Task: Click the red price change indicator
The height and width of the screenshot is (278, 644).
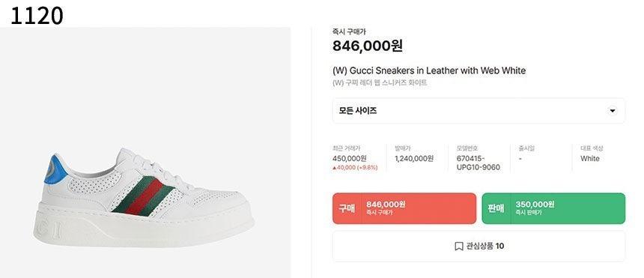Action: coord(355,168)
